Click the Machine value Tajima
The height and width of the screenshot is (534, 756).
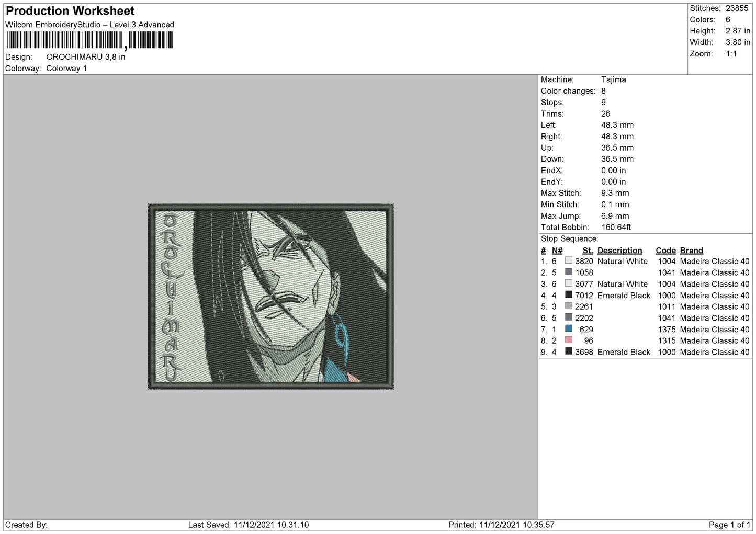(613, 79)
